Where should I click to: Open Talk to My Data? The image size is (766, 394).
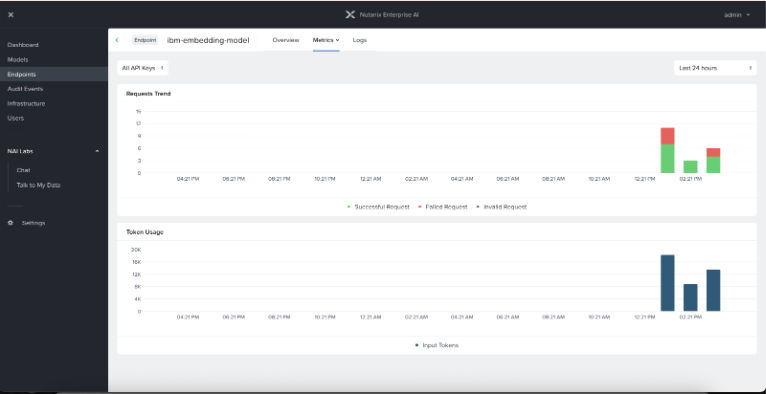tap(39, 186)
